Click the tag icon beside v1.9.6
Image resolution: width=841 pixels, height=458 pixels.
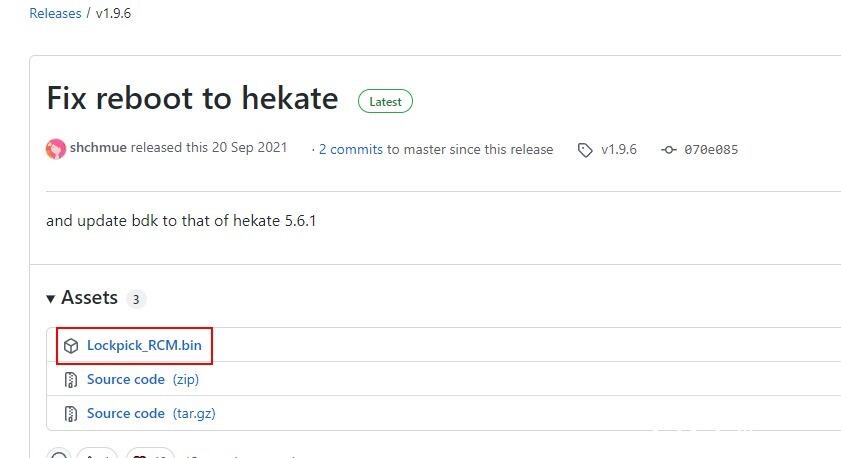pos(585,150)
